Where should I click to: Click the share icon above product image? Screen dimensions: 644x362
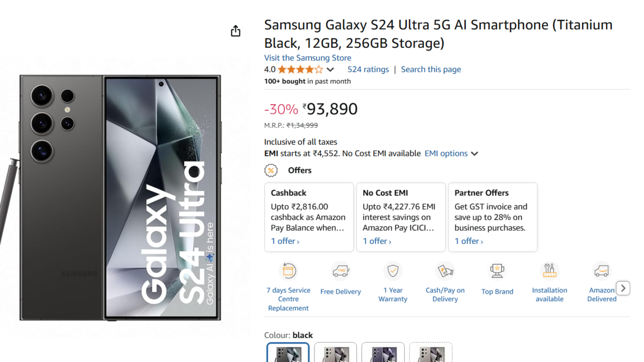click(235, 31)
